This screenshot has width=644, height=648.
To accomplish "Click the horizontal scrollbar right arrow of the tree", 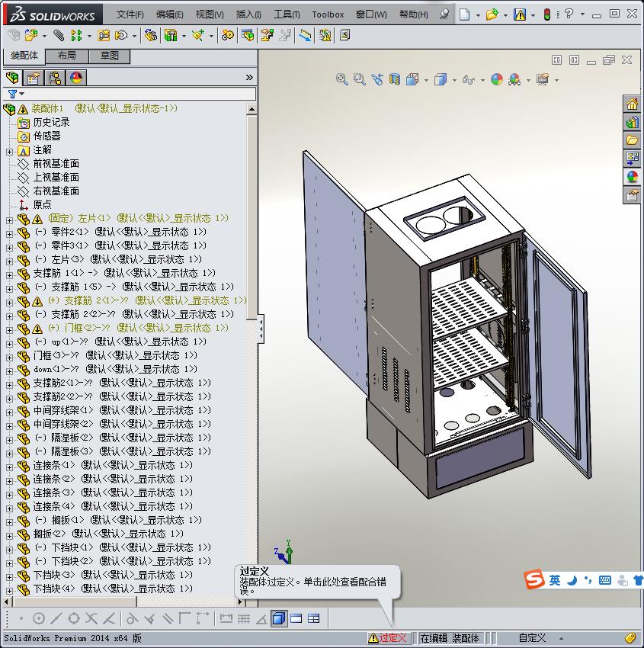I will tap(240, 601).
